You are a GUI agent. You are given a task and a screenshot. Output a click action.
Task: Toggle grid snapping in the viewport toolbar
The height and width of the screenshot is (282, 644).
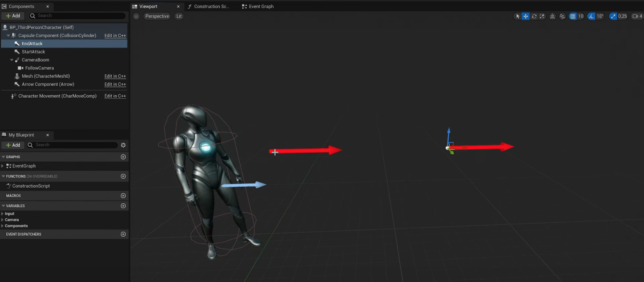[573, 16]
